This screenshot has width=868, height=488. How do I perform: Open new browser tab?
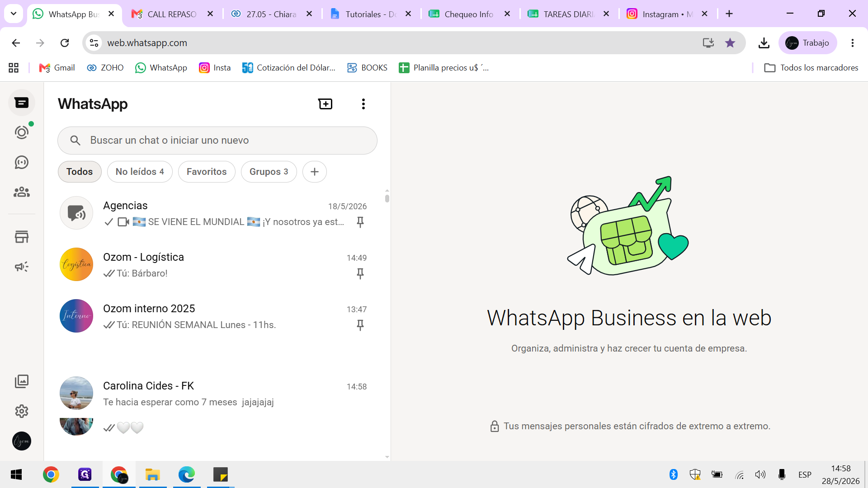pos(729,14)
